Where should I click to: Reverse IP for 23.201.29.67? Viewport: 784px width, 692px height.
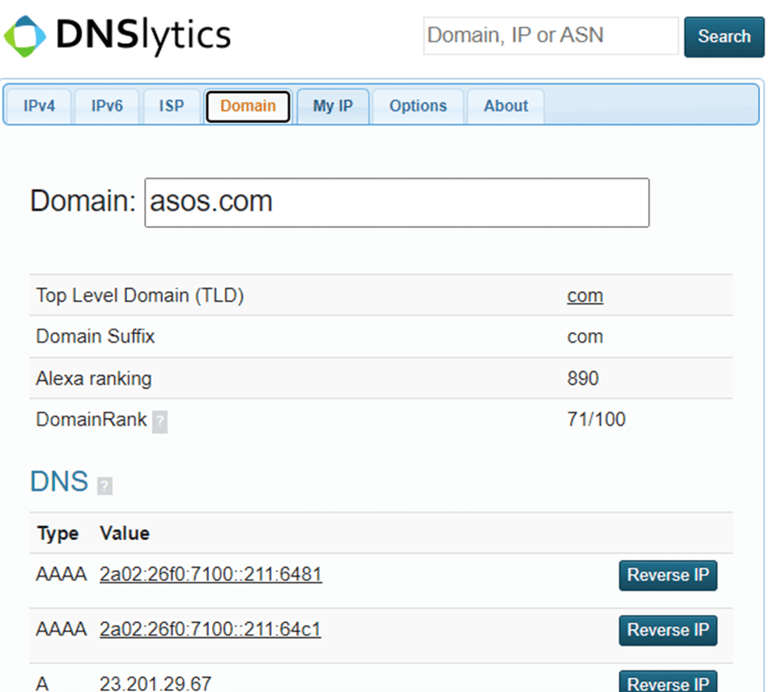[668, 682]
